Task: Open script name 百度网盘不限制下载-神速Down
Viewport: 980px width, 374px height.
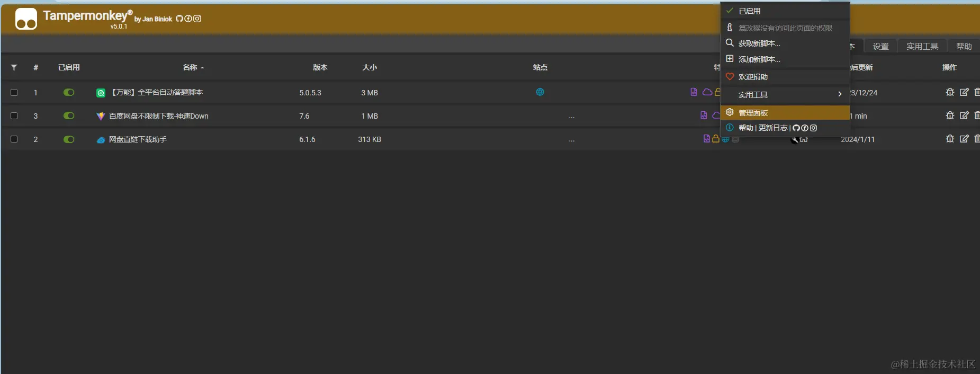Action: click(x=158, y=116)
